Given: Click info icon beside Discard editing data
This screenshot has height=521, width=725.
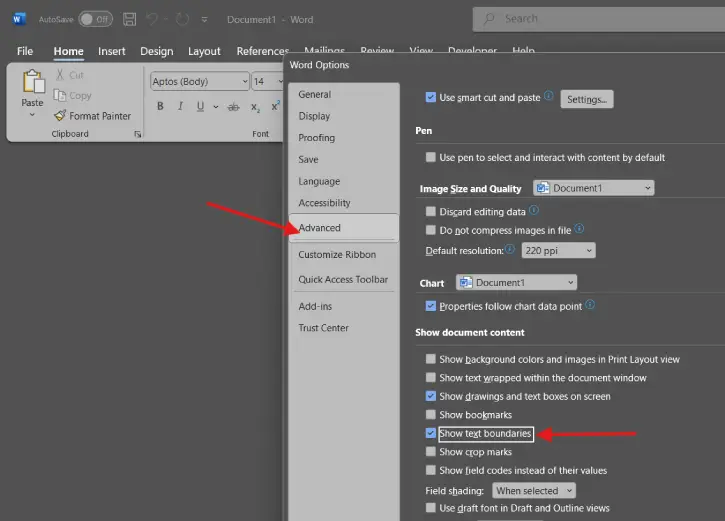Looking at the screenshot, I should [534, 210].
